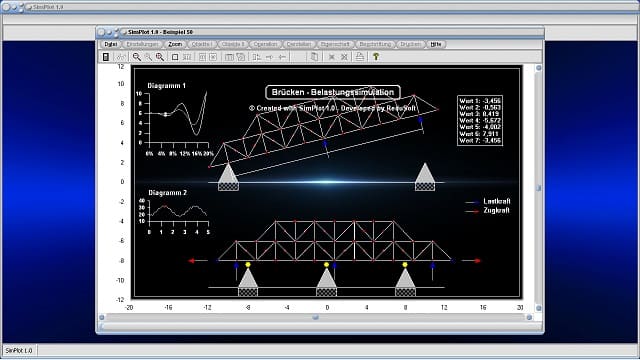
Task: Open the Hilfe menu
Action: click(436, 44)
